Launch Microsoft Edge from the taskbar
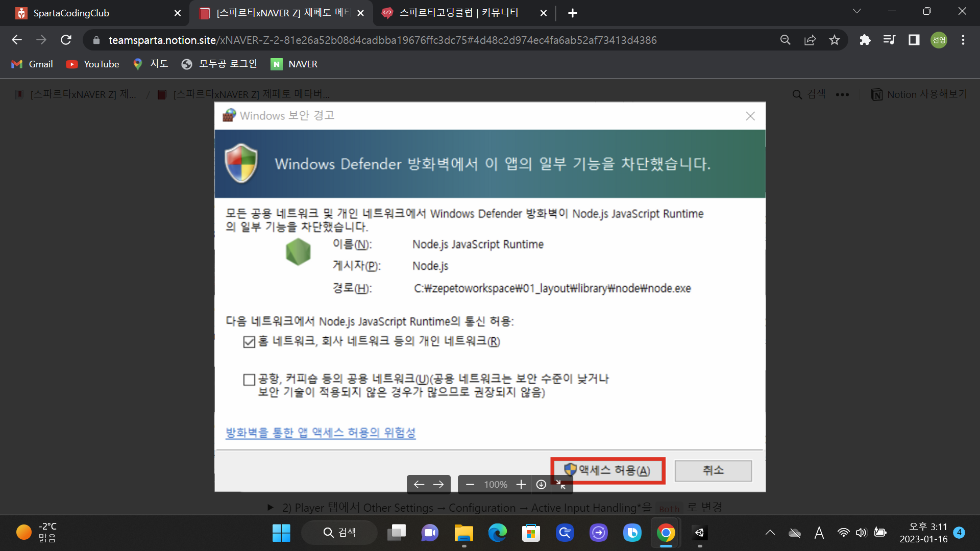 tap(497, 533)
